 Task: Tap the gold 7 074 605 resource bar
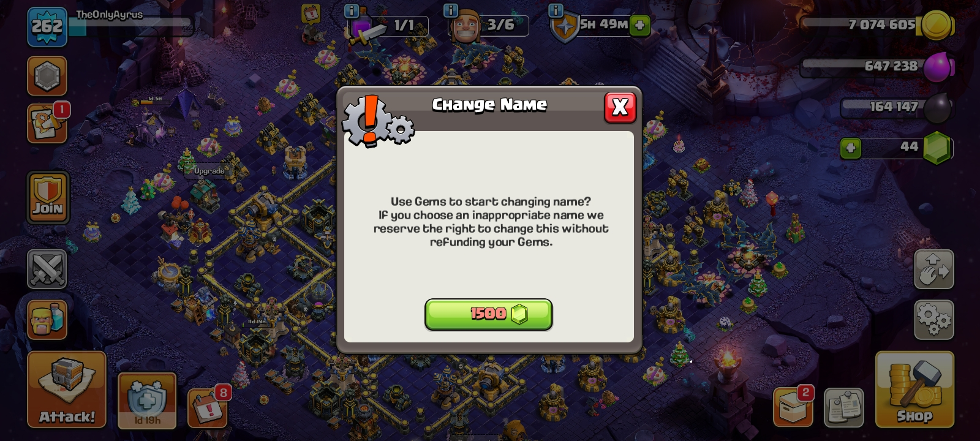tap(877, 24)
